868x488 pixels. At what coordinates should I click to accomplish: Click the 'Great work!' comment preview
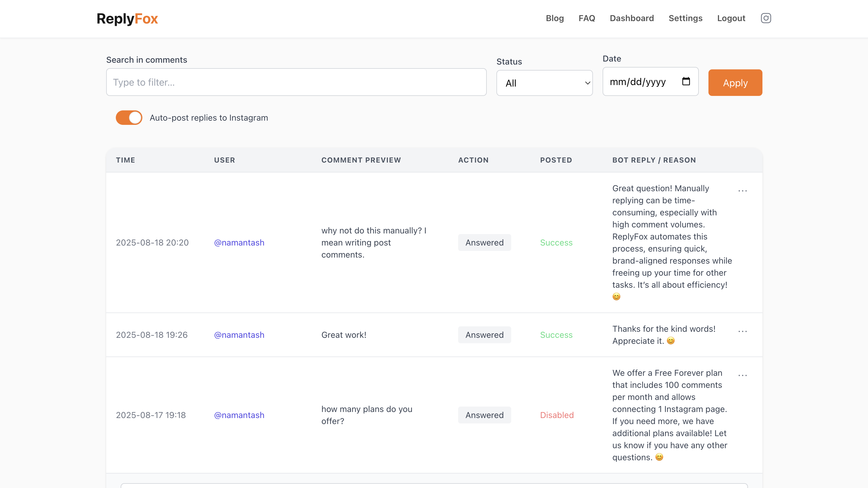(x=344, y=335)
